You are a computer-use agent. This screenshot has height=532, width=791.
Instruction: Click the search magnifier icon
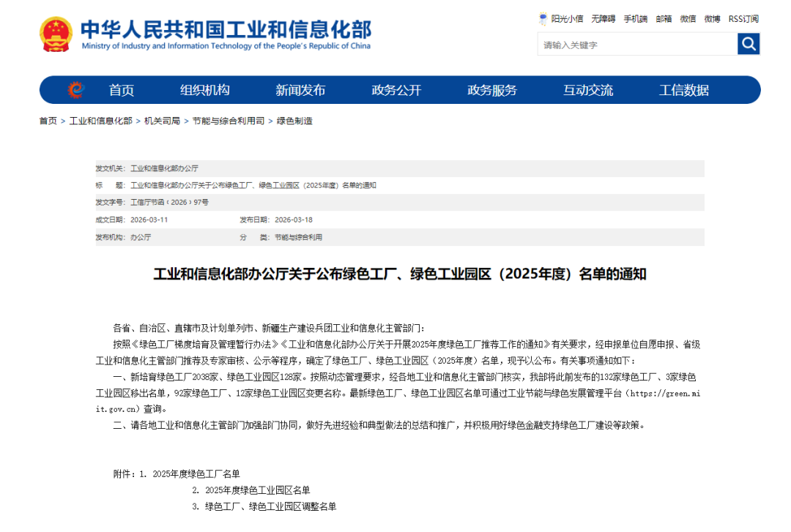[749, 44]
